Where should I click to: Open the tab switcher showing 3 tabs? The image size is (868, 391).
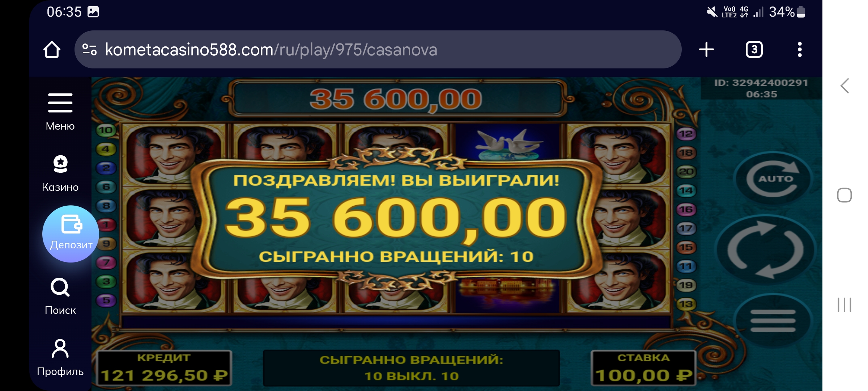click(754, 50)
